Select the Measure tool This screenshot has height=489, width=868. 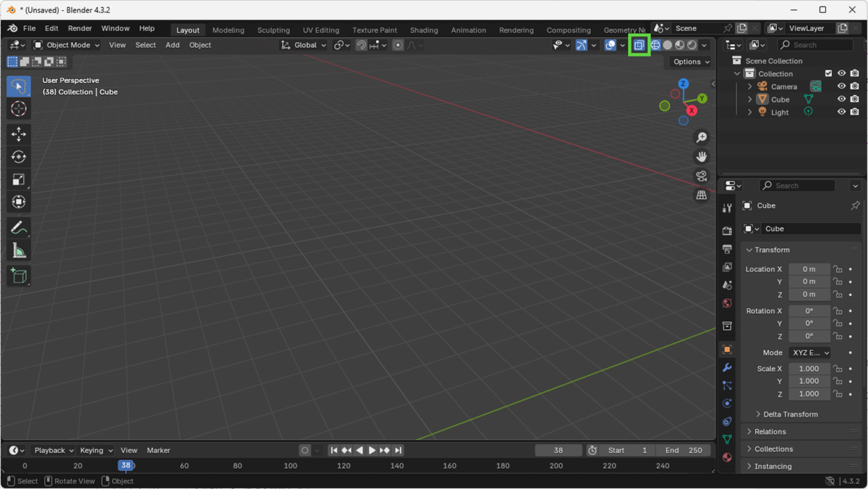pos(19,250)
